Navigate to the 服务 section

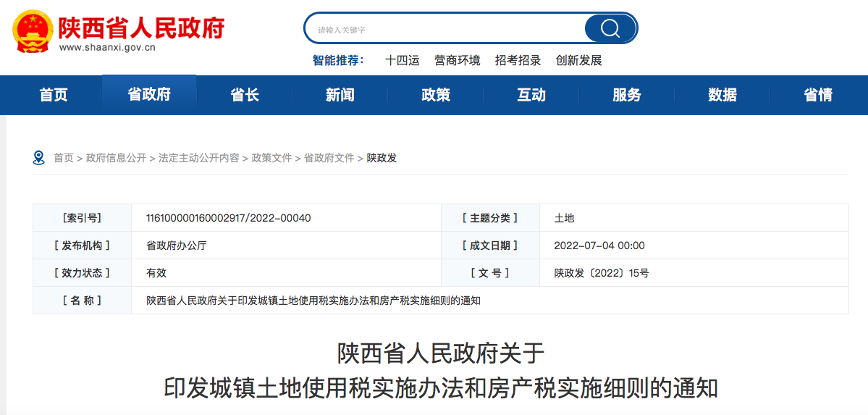[627, 95]
